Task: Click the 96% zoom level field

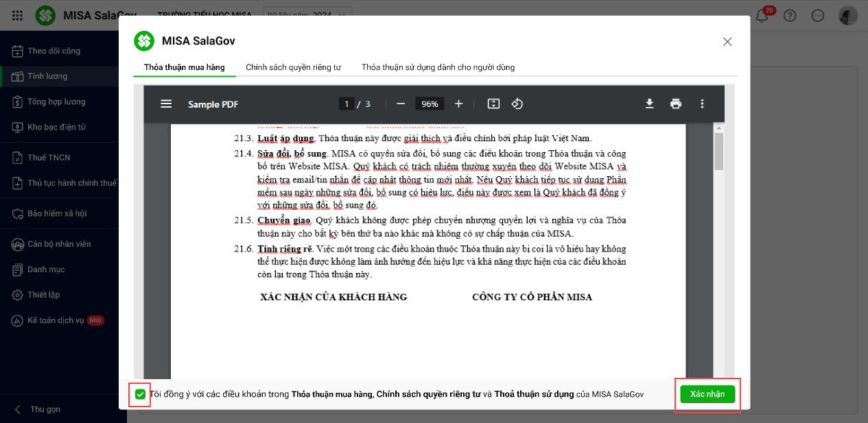Action: [430, 104]
